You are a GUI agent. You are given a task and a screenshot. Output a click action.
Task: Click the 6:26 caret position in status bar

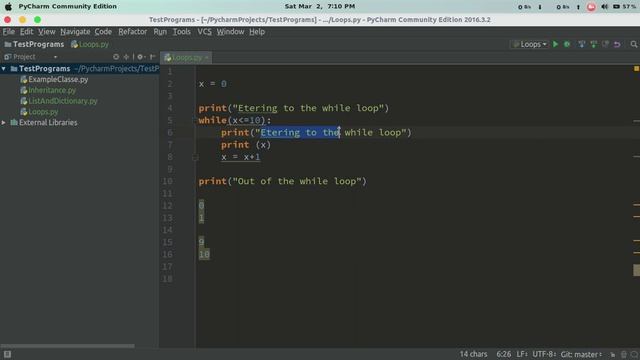coord(503,354)
